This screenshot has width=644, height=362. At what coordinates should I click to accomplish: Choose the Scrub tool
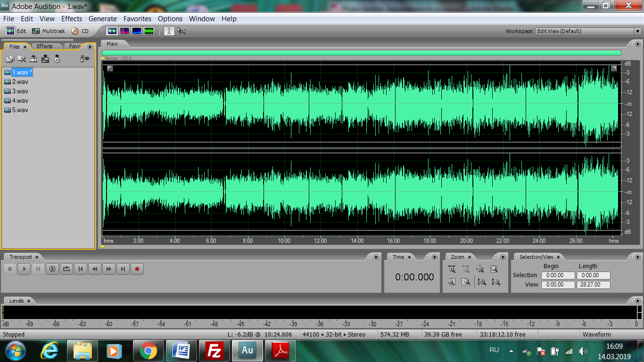182,31
